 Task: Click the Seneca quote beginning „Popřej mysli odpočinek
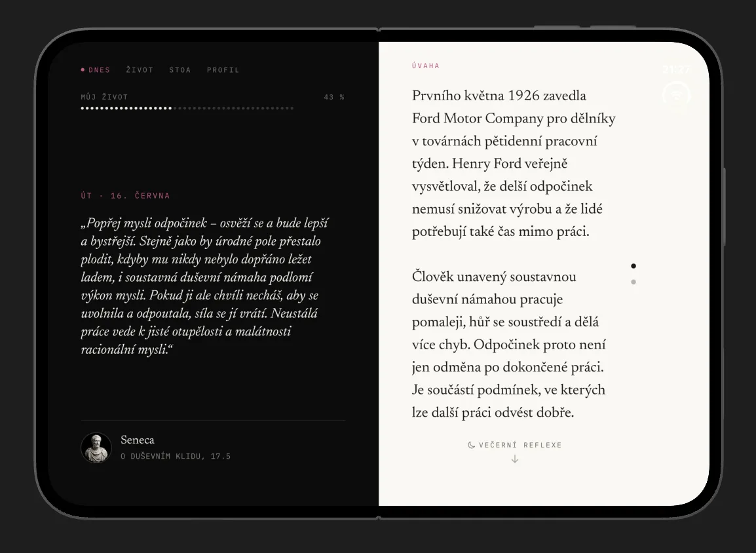point(205,286)
